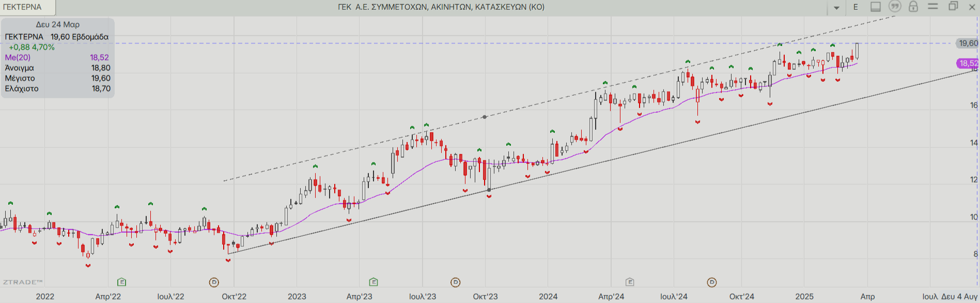Click the Εβδομάδα timeframe label in the info box

click(x=90, y=37)
